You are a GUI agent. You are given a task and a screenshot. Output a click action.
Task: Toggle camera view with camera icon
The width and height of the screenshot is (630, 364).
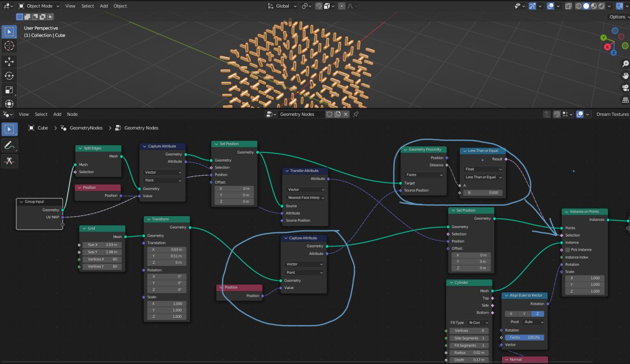[625, 88]
